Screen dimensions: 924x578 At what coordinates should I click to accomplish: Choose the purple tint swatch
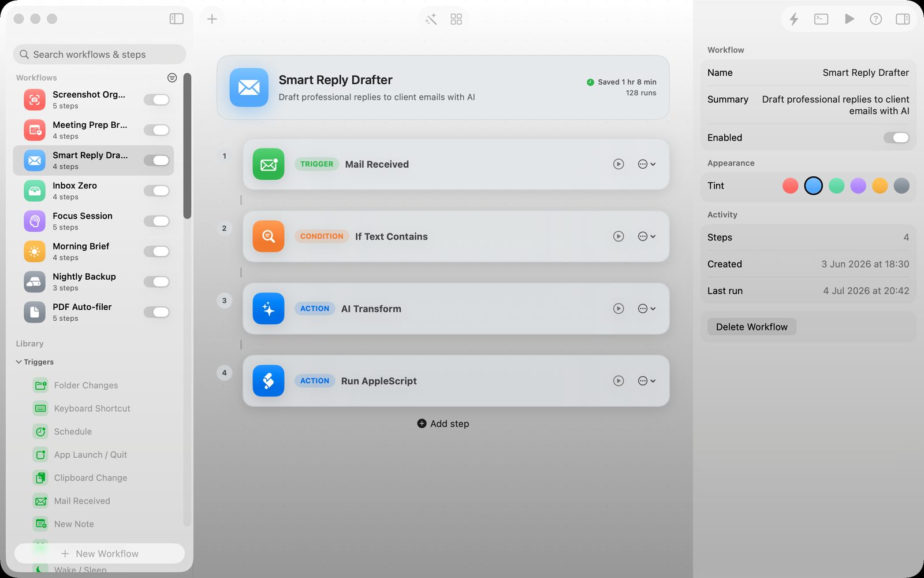[x=858, y=186]
